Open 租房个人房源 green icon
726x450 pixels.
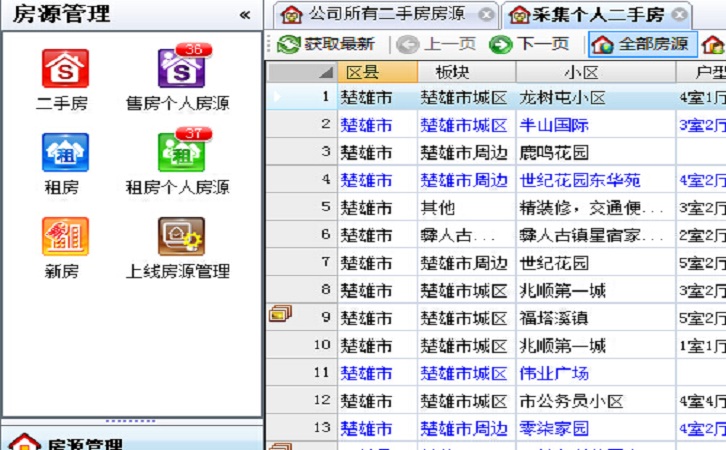[x=178, y=152]
